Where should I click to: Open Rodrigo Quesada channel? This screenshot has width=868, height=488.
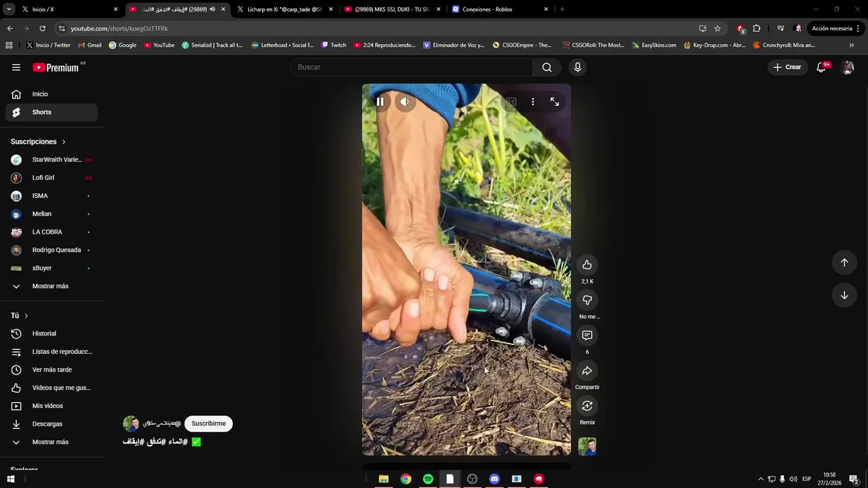(52, 250)
